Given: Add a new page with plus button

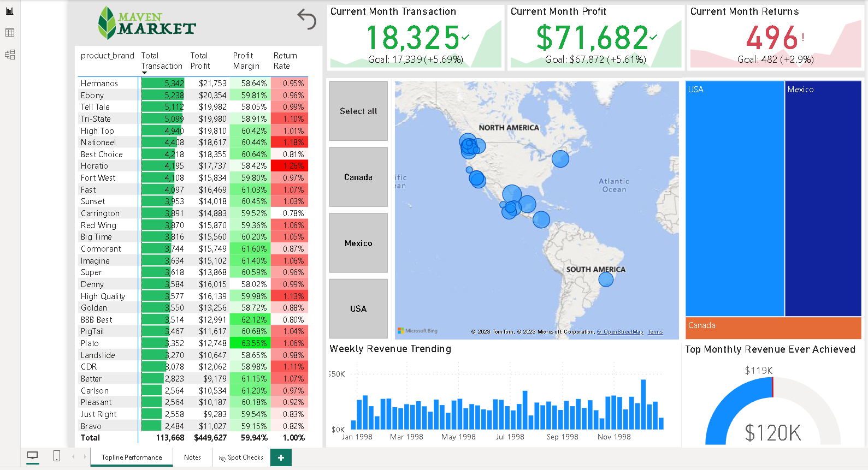Looking at the screenshot, I should (x=281, y=457).
